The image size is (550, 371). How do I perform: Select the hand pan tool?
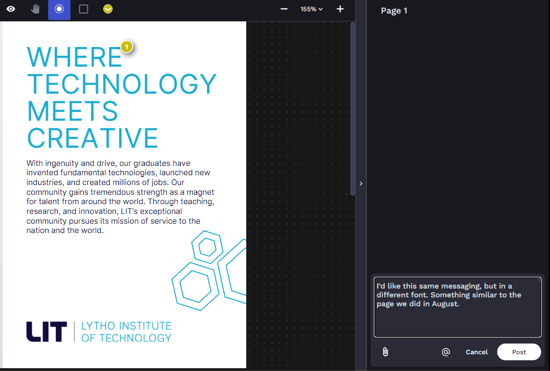click(35, 9)
